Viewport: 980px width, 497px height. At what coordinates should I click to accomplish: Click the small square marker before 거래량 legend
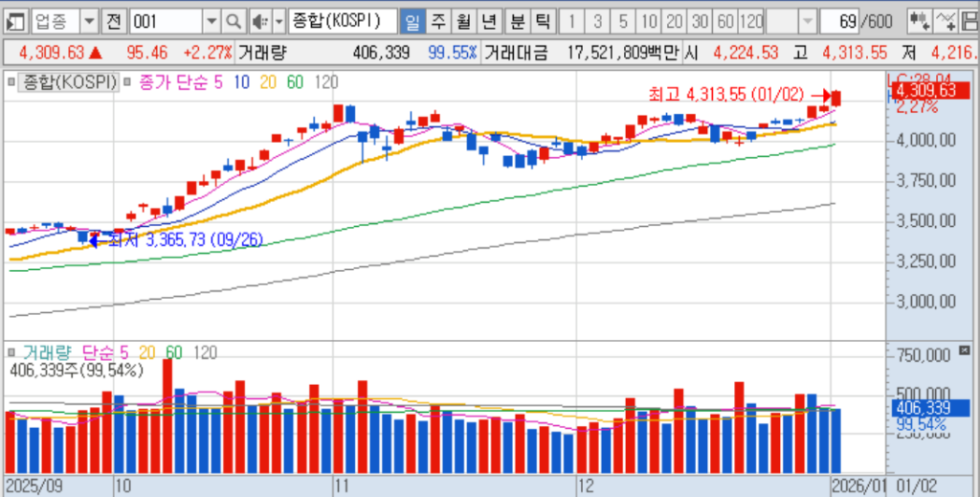(11, 352)
